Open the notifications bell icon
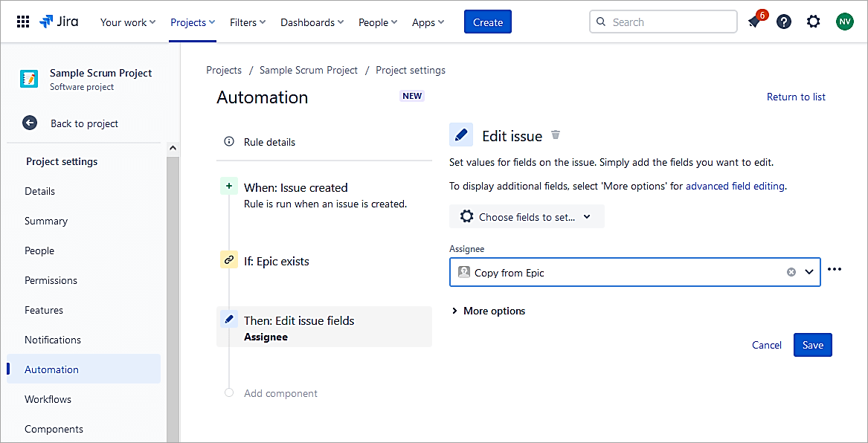Image resolution: width=868 pixels, height=443 pixels. point(754,22)
